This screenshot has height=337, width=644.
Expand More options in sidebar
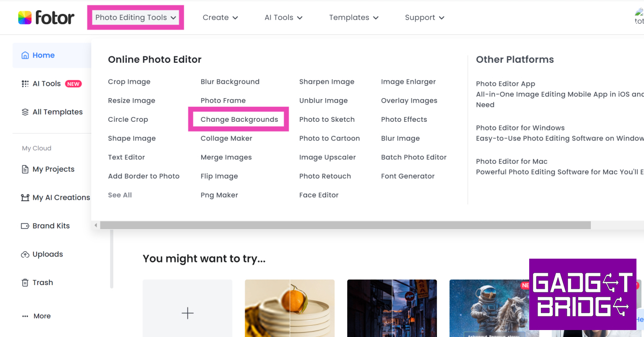41,316
